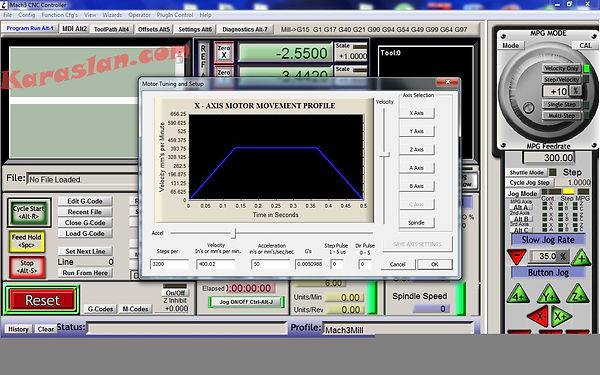Open the Wizards menu

click(112, 15)
